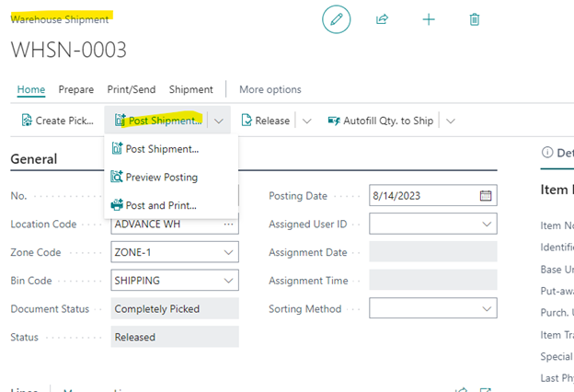Open the Posting Date calendar picker
Screen dimensions: 574x392
[x=486, y=196]
